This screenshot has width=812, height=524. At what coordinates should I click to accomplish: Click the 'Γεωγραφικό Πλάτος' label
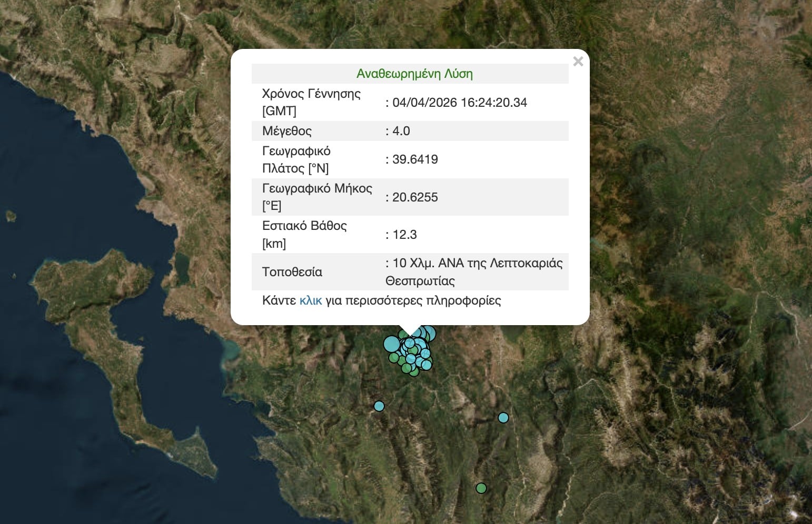pyautogui.click(x=296, y=159)
